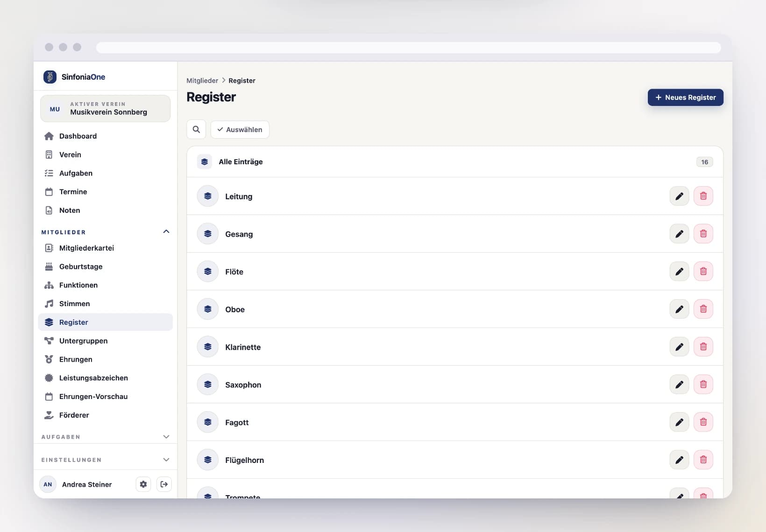Screen dimensions: 766x532
Task: Select the Flöte register row
Action: coord(455,272)
